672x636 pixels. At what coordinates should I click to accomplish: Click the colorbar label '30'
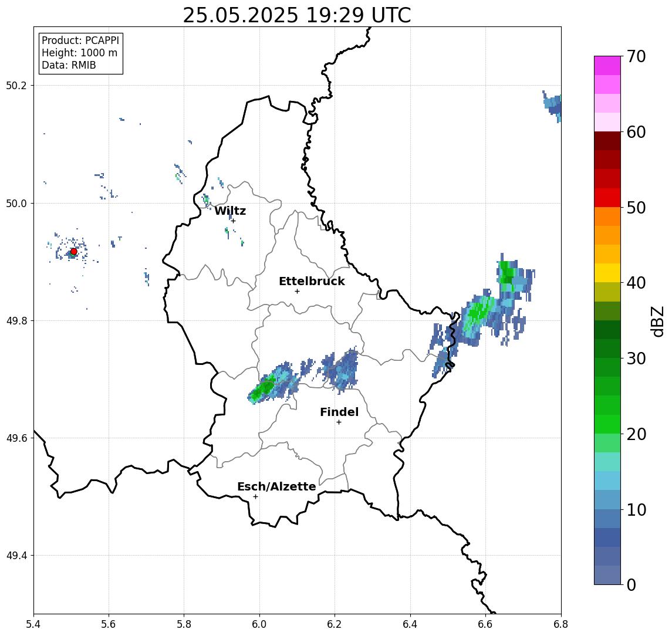coord(636,358)
